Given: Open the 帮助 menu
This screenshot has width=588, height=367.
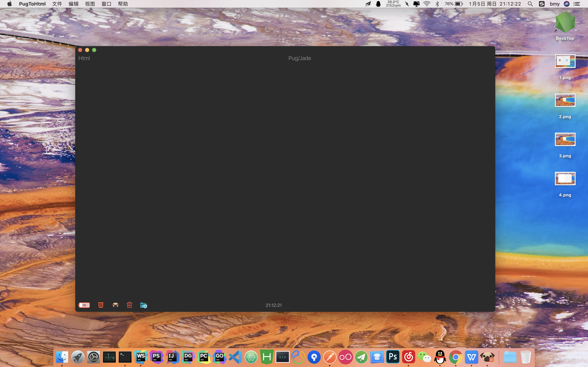Looking at the screenshot, I should point(123,4).
